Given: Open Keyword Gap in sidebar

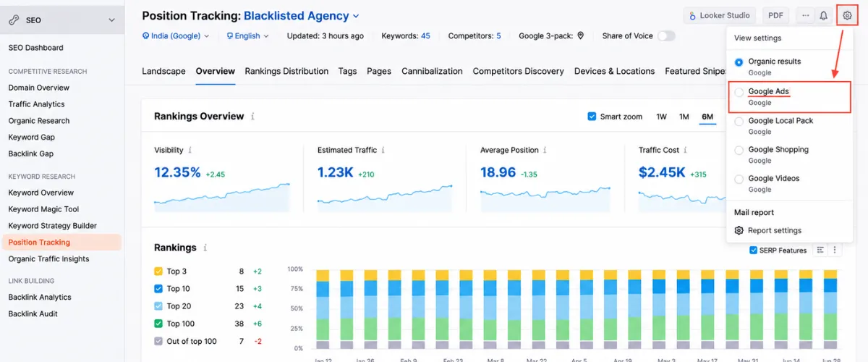Looking at the screenshot, I should 31,137.
